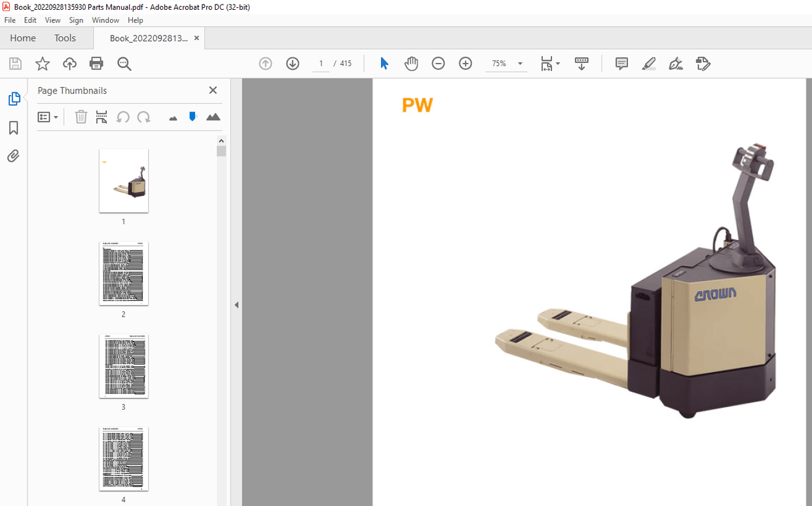The width and height of the screenshot is (812, 506).
Task: Toggle the selection arrow tool
Action: pyautogui.click(x=384, y=63)
